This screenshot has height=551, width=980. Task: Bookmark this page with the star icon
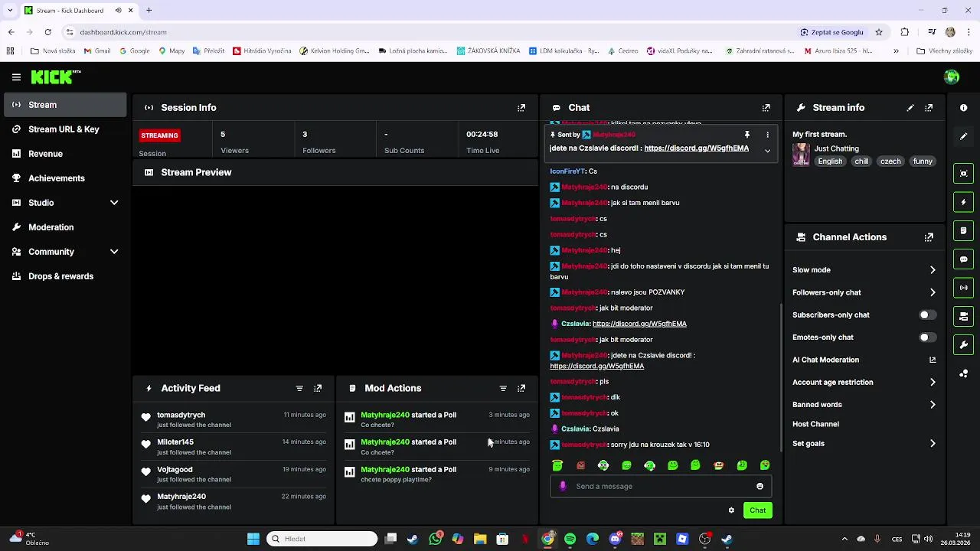pos(879,32)
